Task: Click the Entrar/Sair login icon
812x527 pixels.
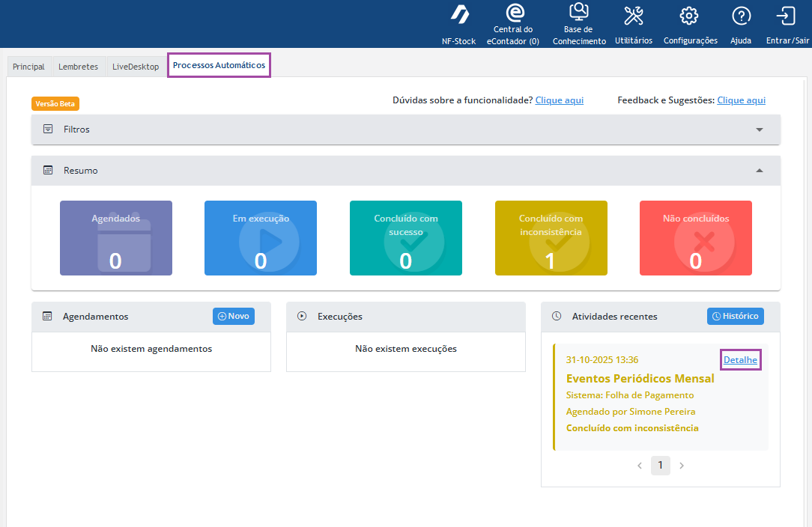Action: click(x=787, y=16)
